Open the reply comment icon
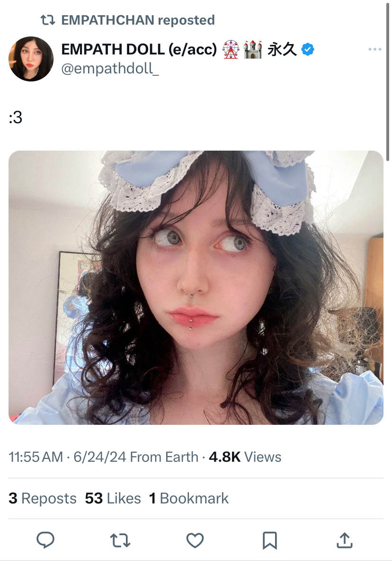 (x=45, y=540)
